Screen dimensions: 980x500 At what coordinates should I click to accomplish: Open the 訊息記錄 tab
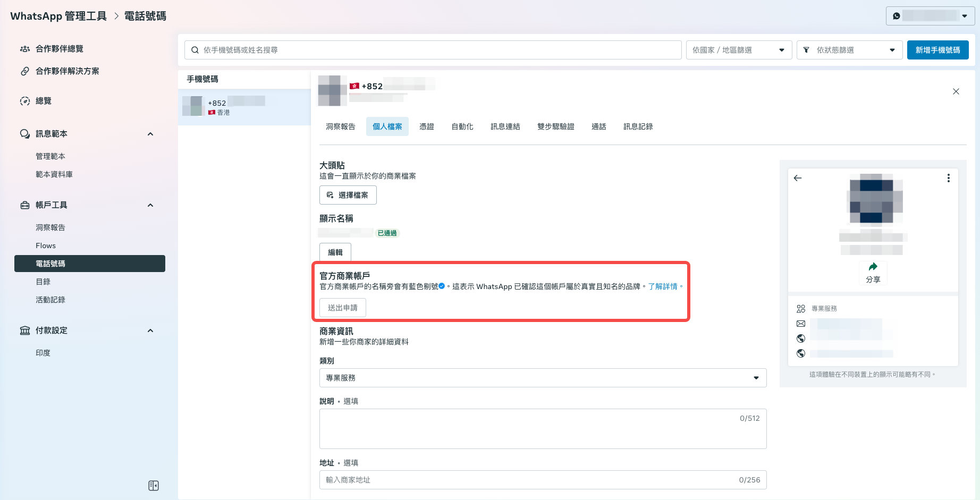[638, 126]
